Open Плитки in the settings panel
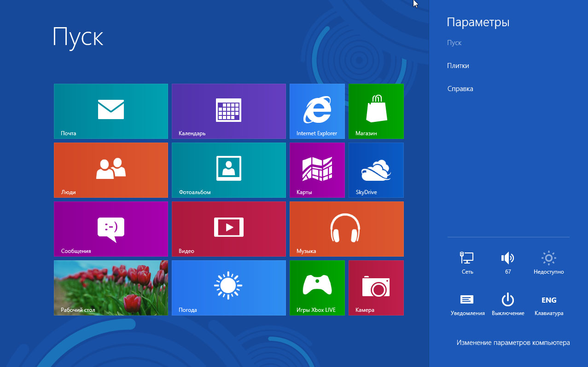The width and height of the screenshot is (588, 367). pyautogui.click(x=458, y=66)
